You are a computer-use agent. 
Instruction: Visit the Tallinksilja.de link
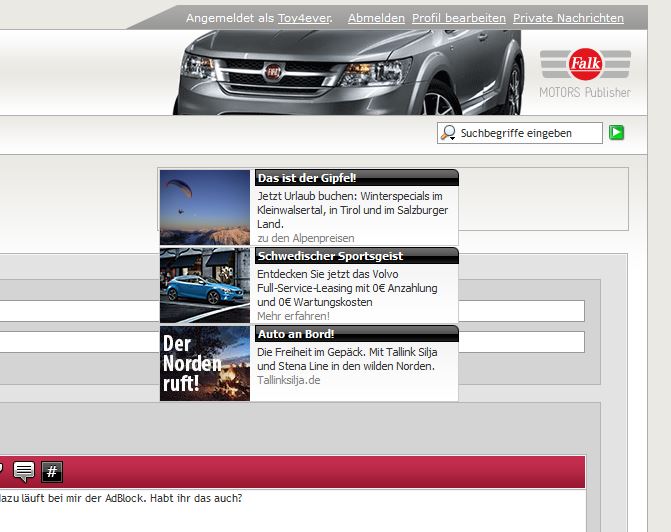point(288,380)
